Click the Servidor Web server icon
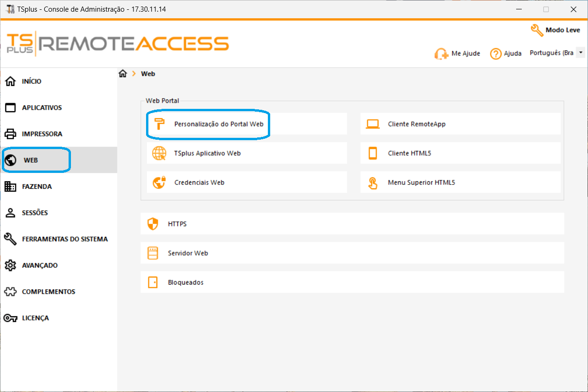588x392 pixels. coord(153,253)
